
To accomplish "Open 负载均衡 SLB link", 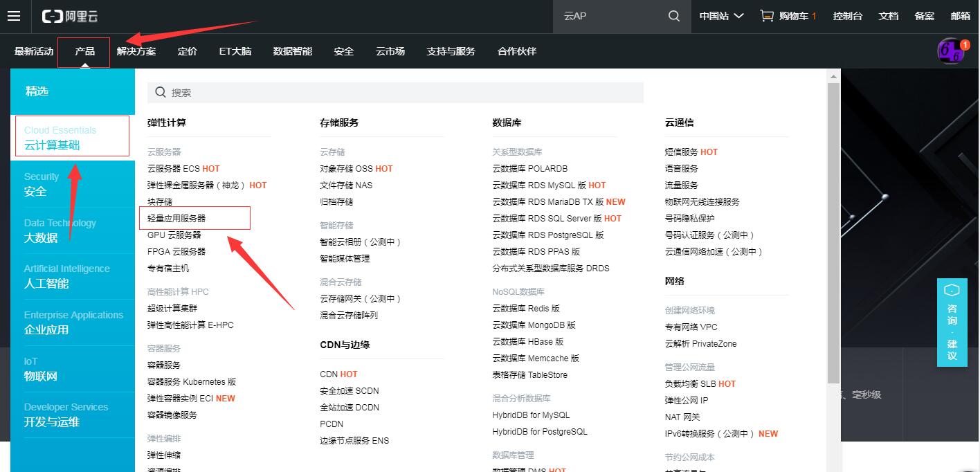I will pos(691,383).
